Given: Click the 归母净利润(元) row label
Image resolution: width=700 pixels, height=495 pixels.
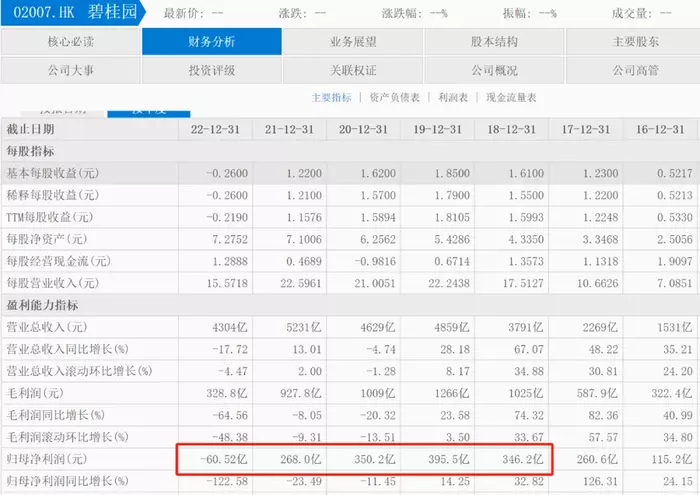Looking at the screenshot, I should [50, 458].
